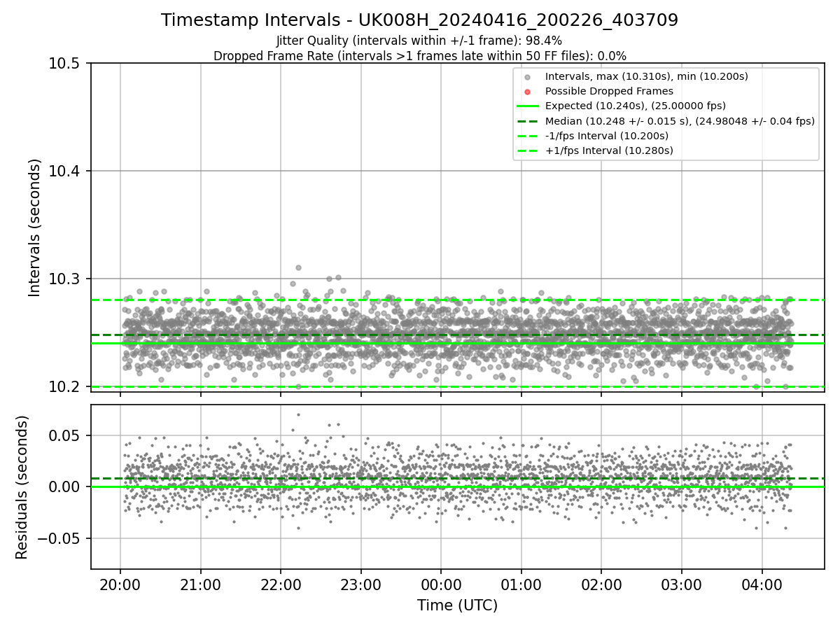Click legend entry "+1/fps Interval (10.280s)"
This screenshot has height=630, width=840.
[609, 150]
